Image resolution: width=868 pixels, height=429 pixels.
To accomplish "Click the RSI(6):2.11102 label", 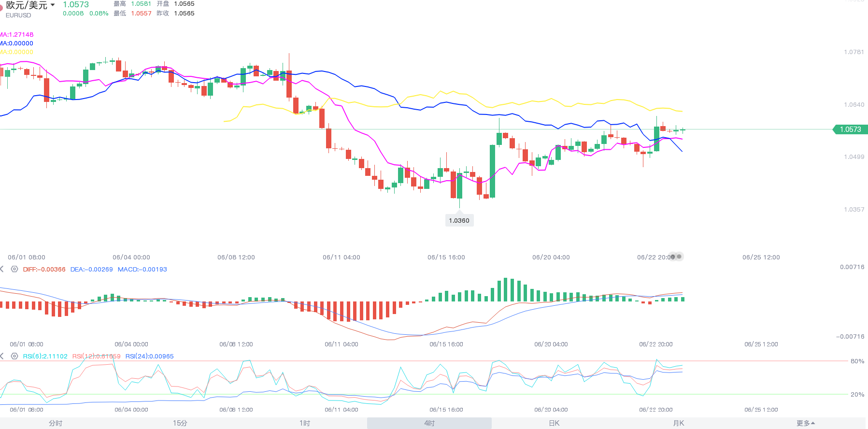I will [x=45, y=357].
